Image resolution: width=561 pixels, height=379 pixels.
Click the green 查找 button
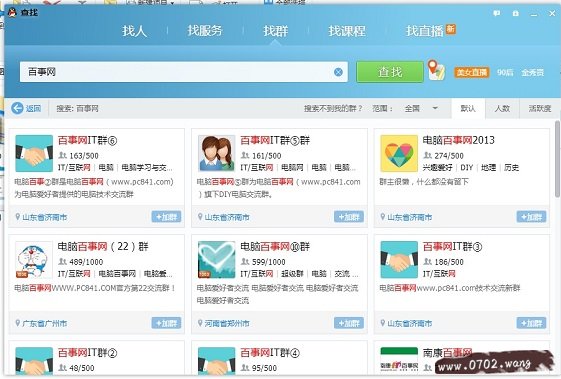click(x=390, y=72)
